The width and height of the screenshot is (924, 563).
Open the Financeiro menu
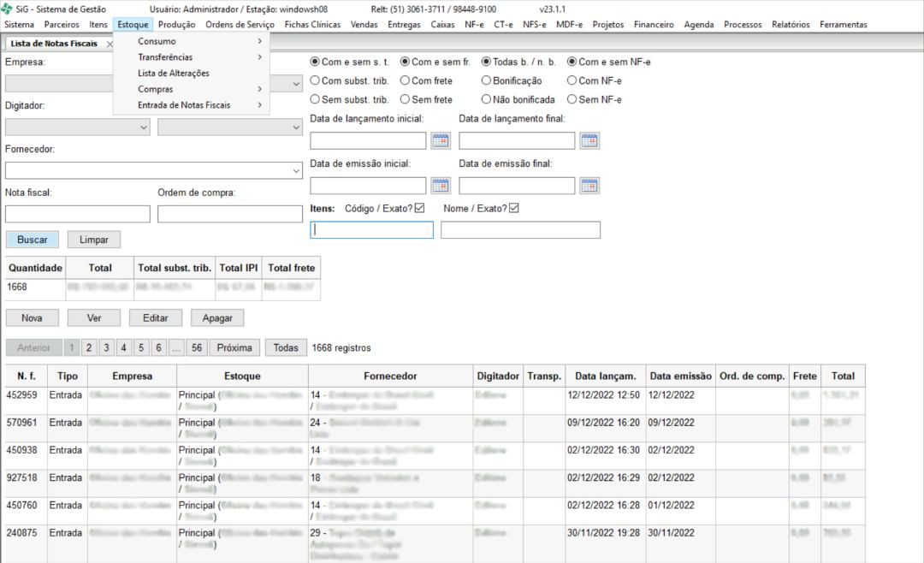click(654, 25)
